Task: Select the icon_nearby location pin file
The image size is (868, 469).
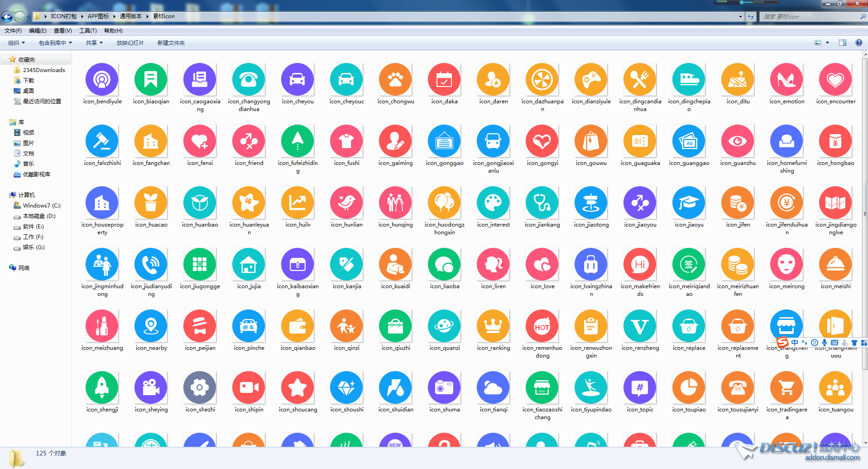Action: click(x=151, y=327)
